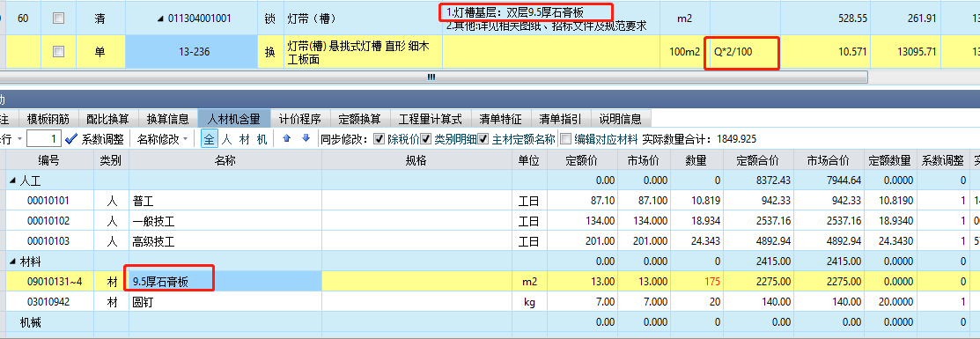Click the 09010131~4 code cell

click(x=50, y=282)
